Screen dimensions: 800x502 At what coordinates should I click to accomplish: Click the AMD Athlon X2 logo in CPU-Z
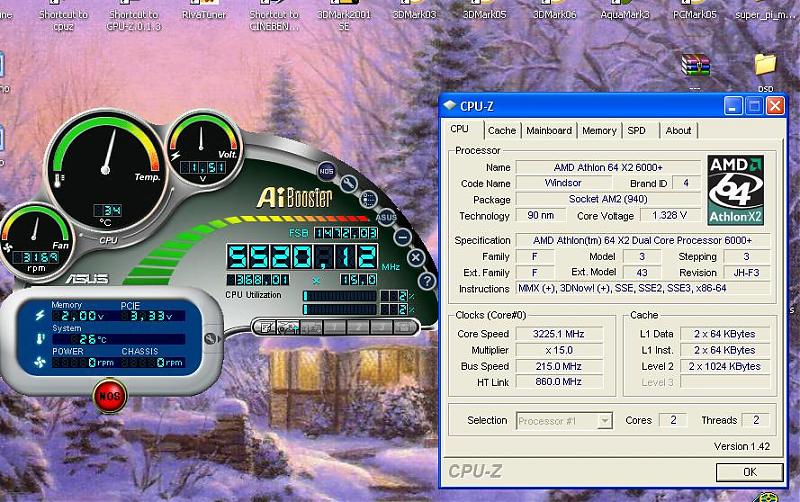coord(736,190)
